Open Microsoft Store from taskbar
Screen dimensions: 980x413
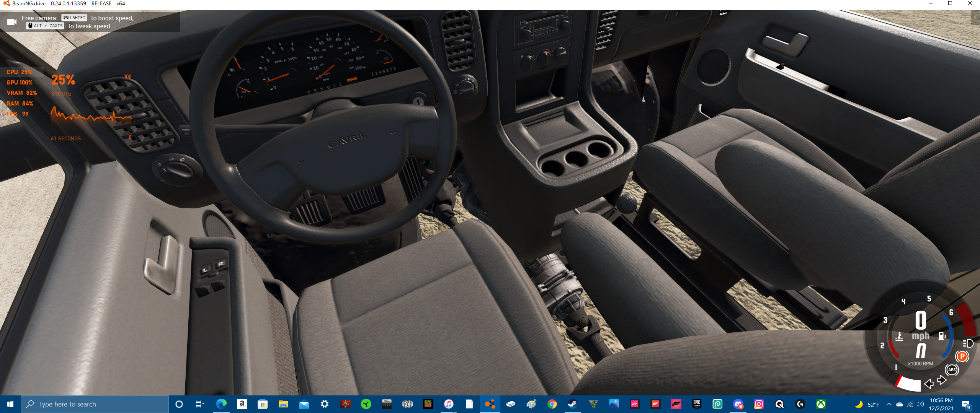(x=263, y=404)
